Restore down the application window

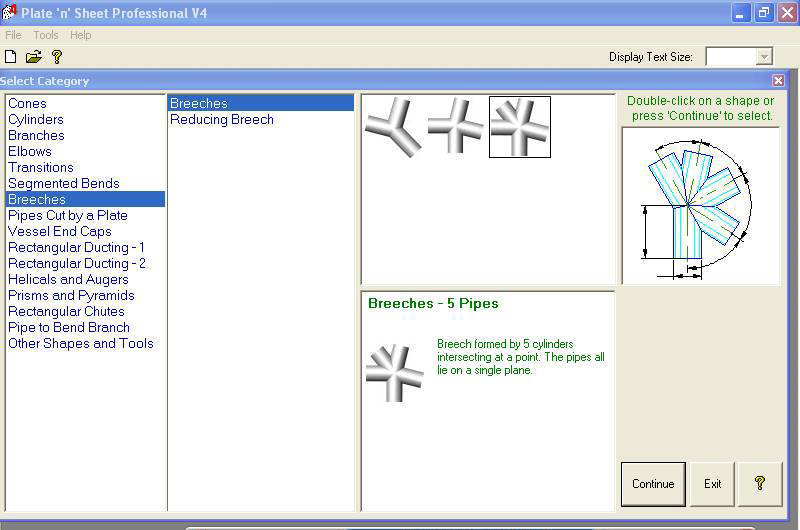pyautogui.click(x=763, y=13)
